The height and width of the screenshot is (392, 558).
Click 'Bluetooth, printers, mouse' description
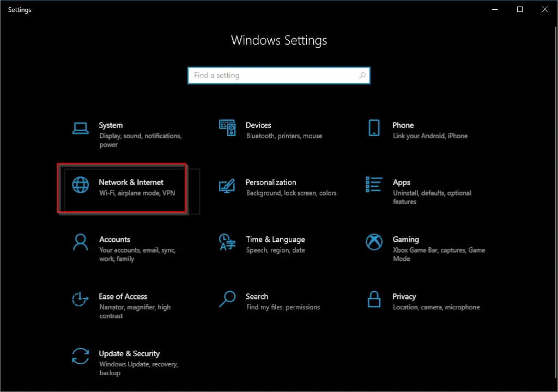[x=284, y=136]
